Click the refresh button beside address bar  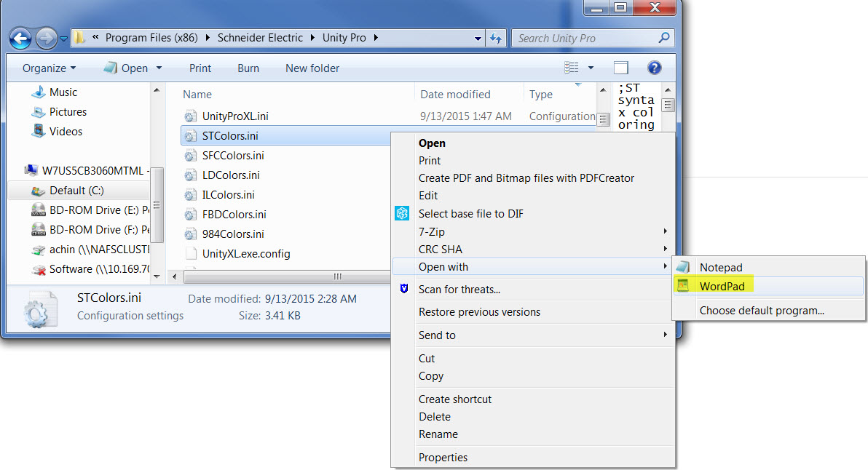click(495, 38)
